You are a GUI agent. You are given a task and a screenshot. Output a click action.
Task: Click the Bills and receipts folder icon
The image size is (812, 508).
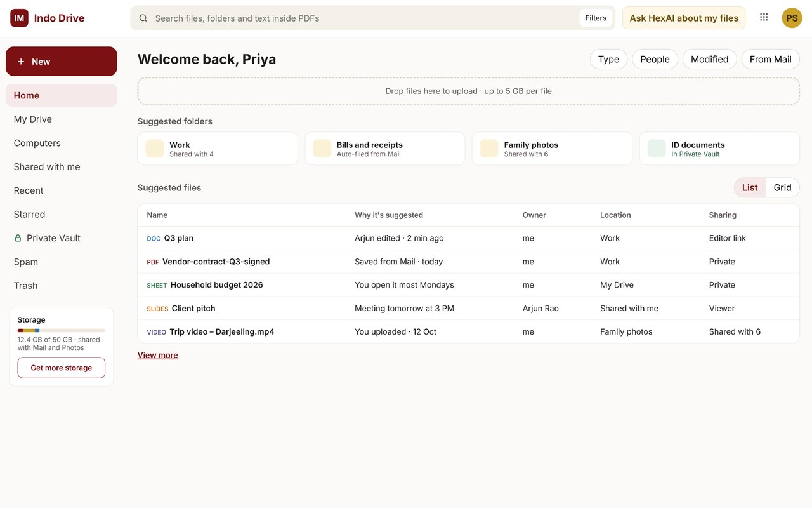pyautogui.click(x=322, y=149)
